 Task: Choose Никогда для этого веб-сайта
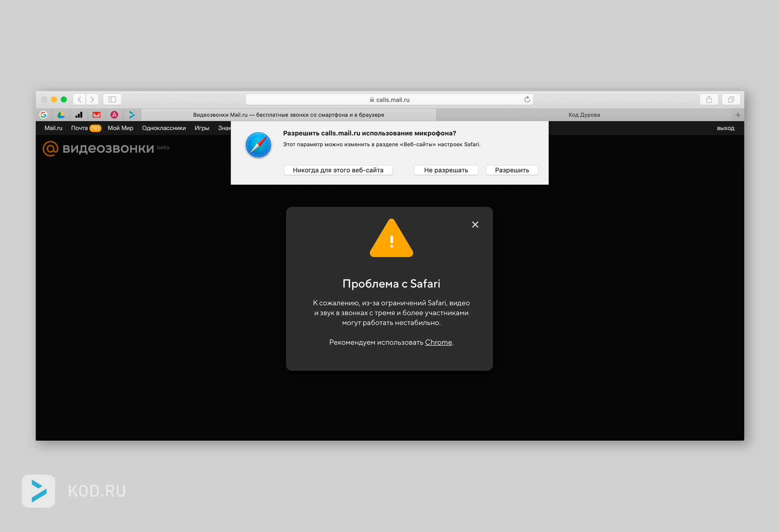pos(338,170)
